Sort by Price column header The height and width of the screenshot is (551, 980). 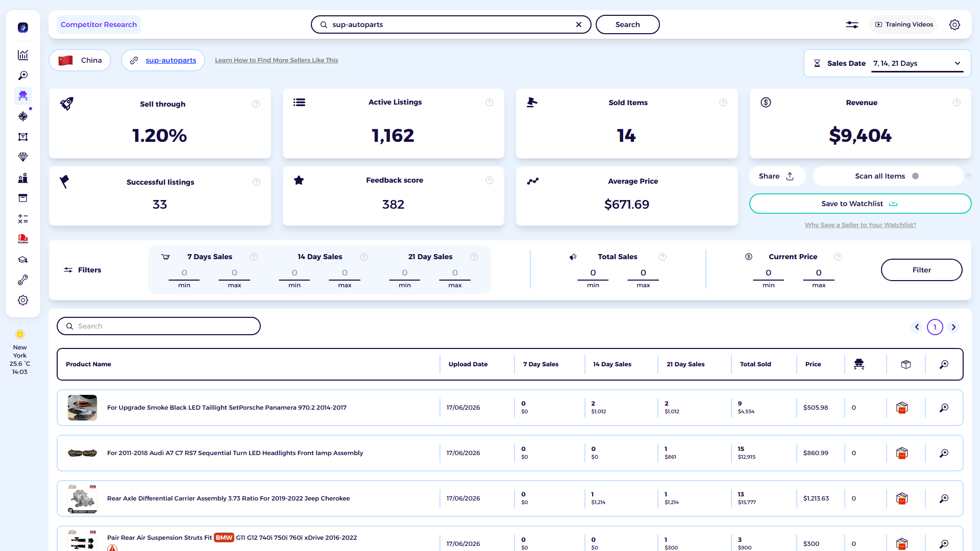(813, 364)
